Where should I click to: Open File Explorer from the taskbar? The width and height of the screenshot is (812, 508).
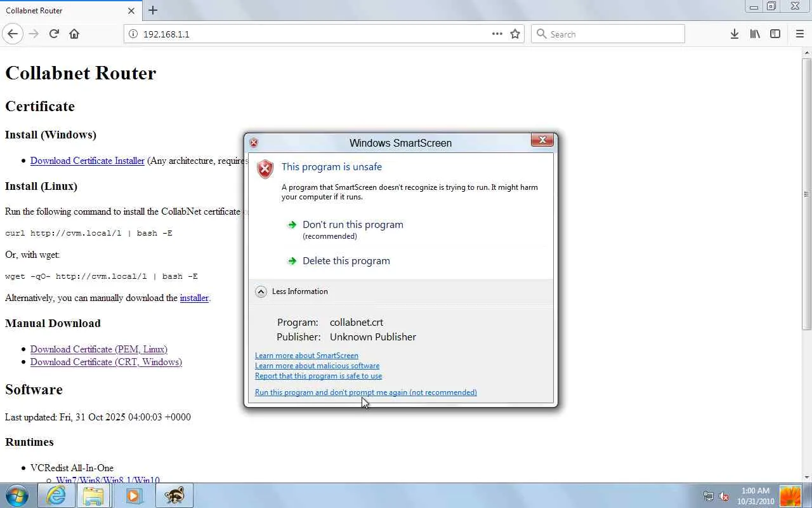coord(93,495)
